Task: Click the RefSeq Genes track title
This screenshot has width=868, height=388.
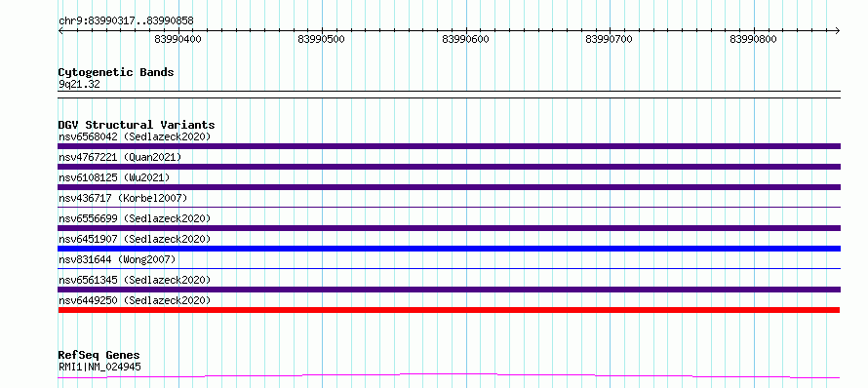Action: [x=99, y=356]
